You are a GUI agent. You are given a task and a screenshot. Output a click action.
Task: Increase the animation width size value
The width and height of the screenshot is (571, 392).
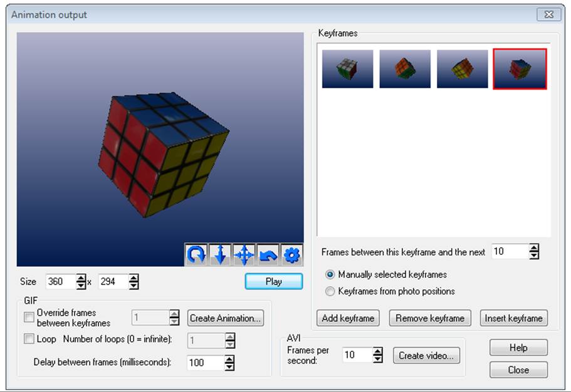click(x=81, y=278)
